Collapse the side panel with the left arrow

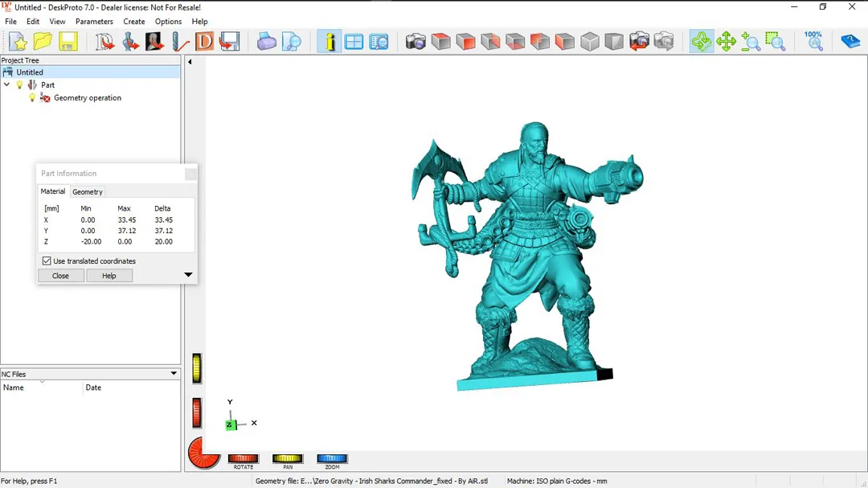pos(190,62)
